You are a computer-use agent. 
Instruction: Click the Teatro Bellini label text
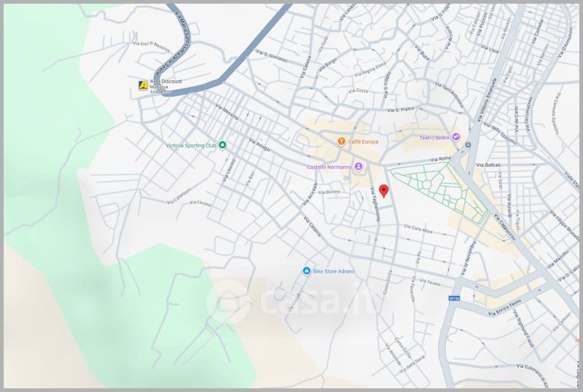click(x=435, y=138)
